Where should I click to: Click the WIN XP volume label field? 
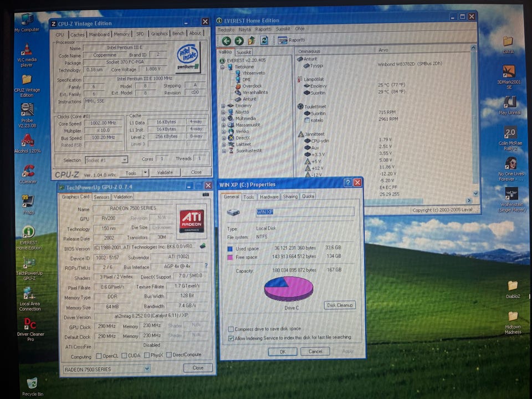[x=305, y=212]
